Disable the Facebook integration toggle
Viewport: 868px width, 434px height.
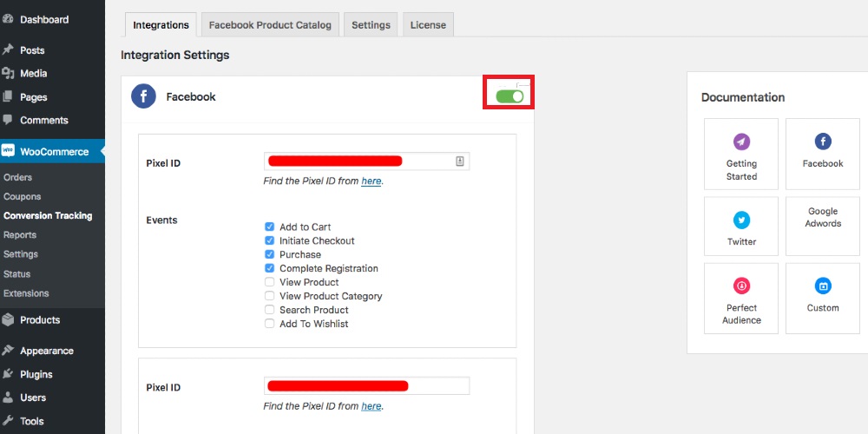[x=510, y=96]
